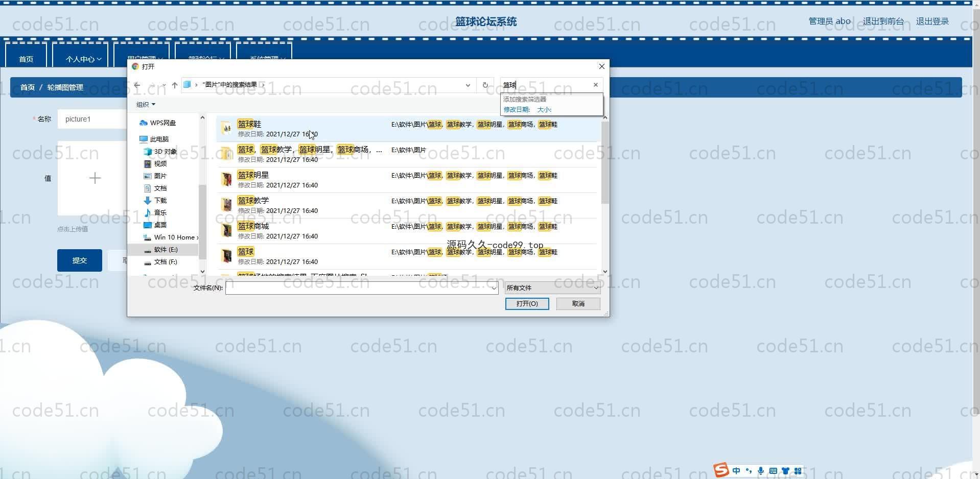Open the 组织 dropdown menu
The height and width of the screenshot is (479, 980).
[x=146, y=105]
